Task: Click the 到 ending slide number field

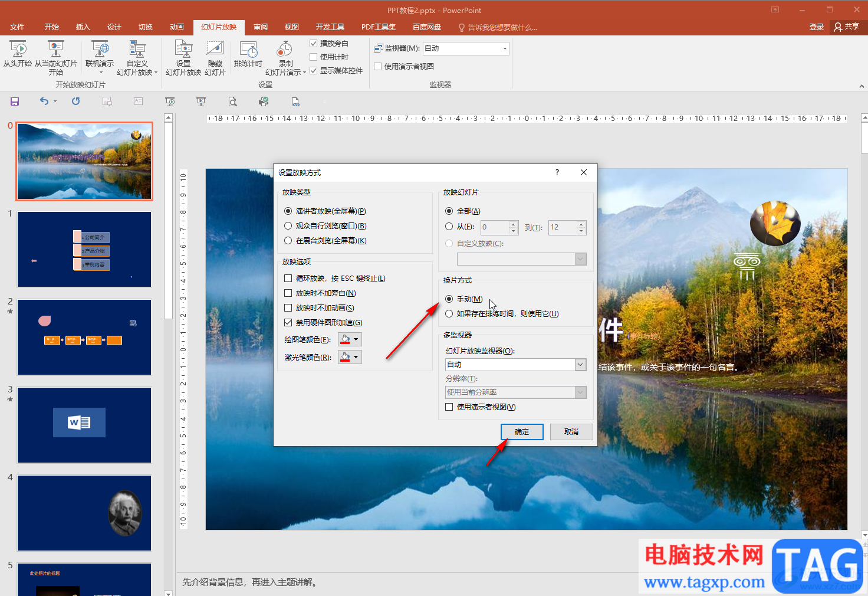Action: (563, 227)
